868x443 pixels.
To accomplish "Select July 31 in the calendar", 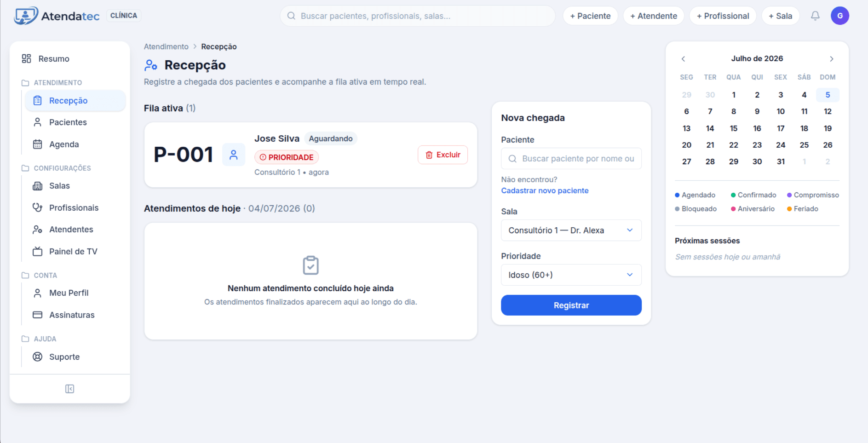I will pyautogui.click(x=781, y=161).
